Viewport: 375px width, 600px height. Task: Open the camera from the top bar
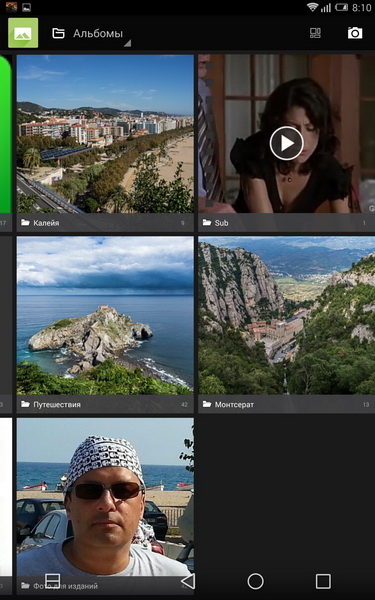[x=355, y=33]
